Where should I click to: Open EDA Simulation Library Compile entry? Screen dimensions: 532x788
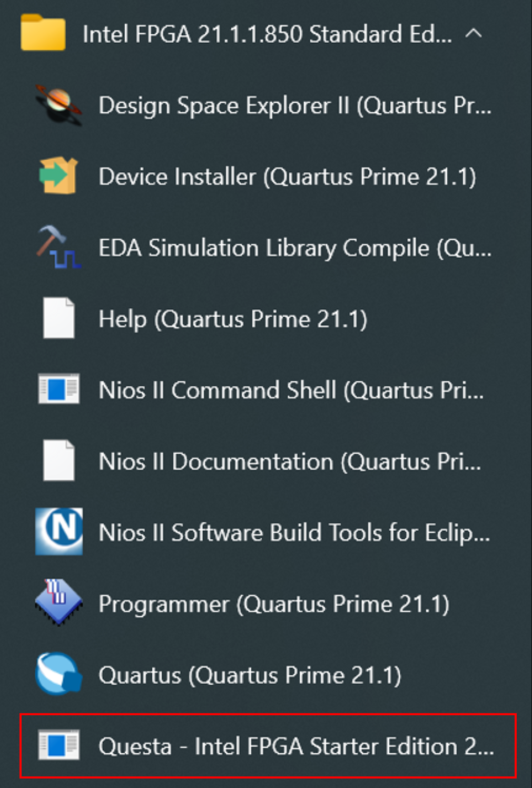pyautogui.click(x=294, y=248)
